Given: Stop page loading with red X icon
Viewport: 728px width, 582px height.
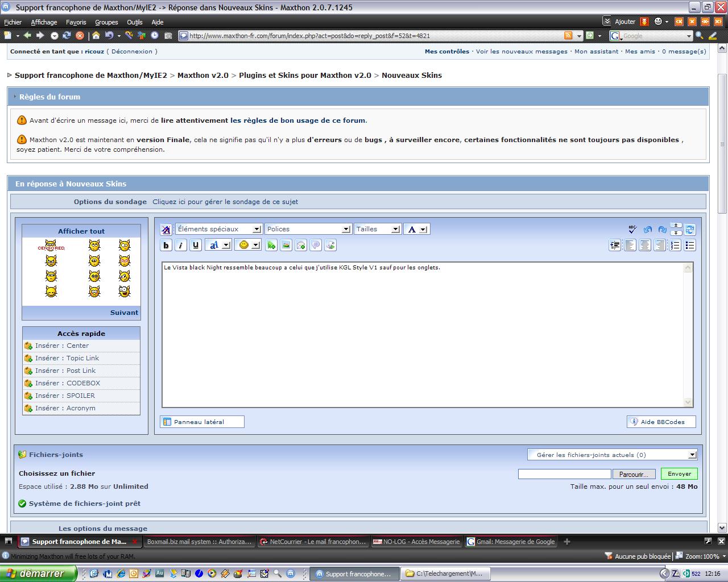Looking at the screenshot, I should point(80,35).
